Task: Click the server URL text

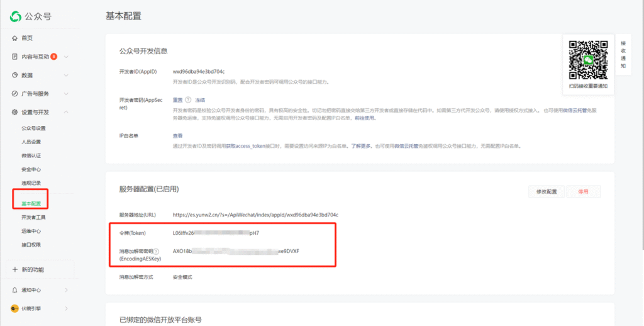Action: point(255,215)
